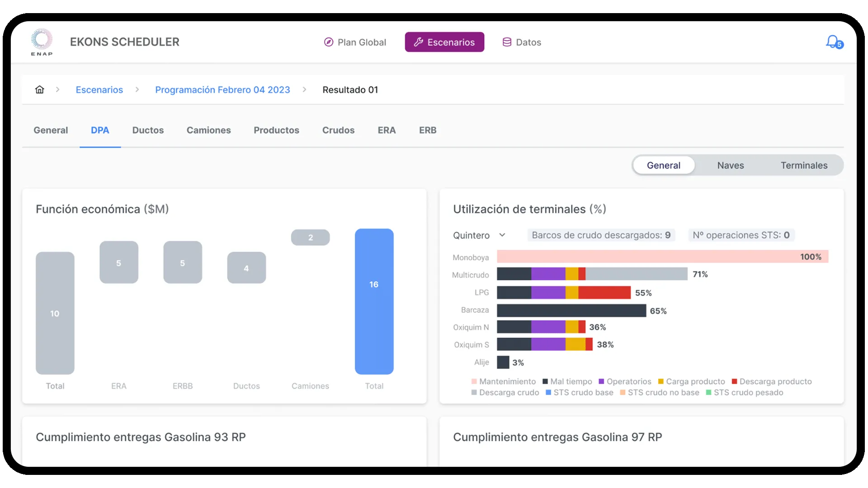868x488 pixels.
Task: Switch view toggle to Terminales
Action: [x=804, y=165]
